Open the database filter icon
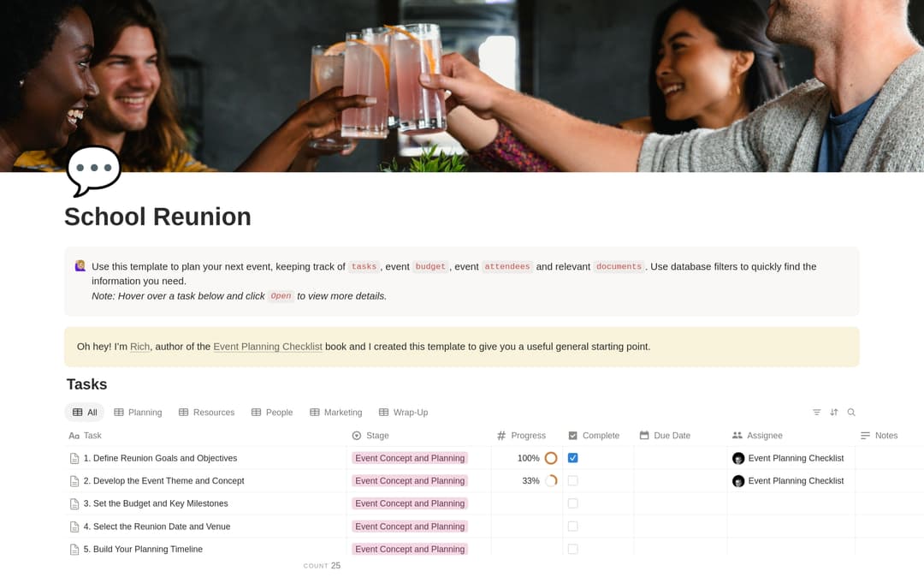 tap(817, 412)
